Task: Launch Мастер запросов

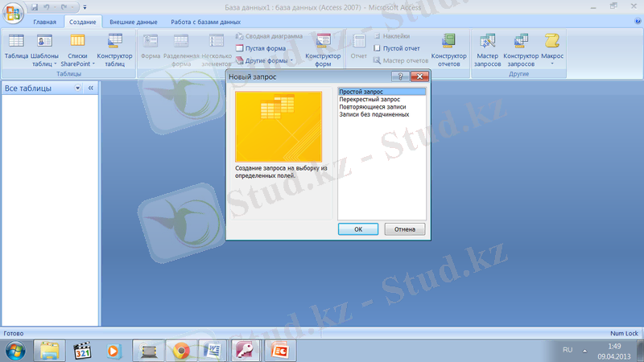Action: pyautogui.click(x=488, y=50)
